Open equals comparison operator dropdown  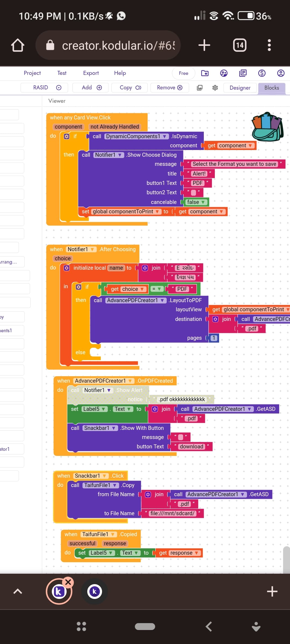click(x=157, y=289)
